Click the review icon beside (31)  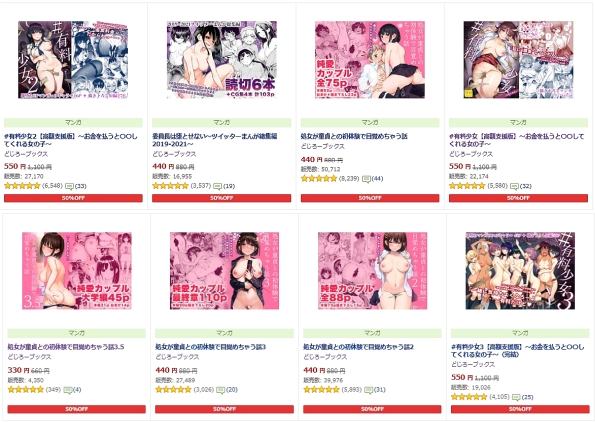pyautogui.click(x=368, y=390)
